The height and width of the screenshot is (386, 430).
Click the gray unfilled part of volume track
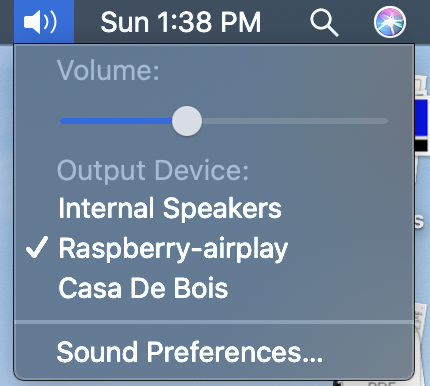(x=295, y=121)
